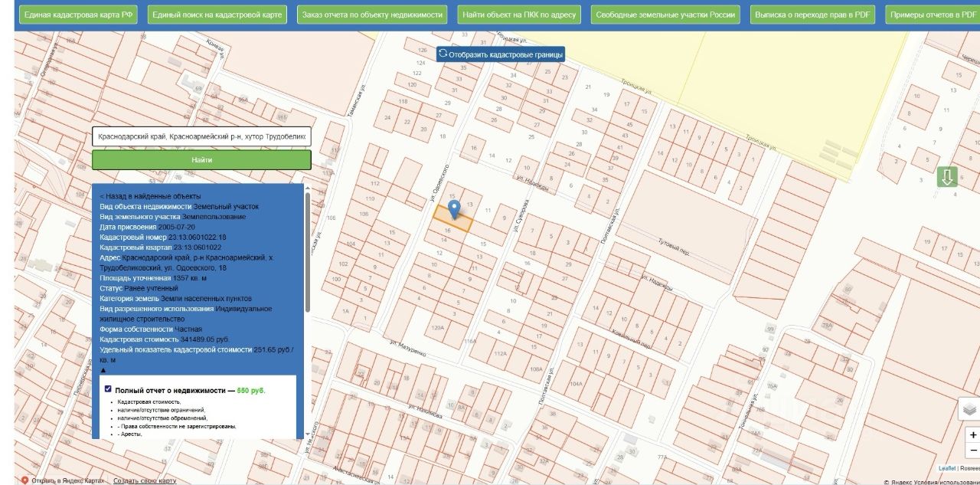Open 'Примеры отчетов в PDF' button
The width and height of the screenshot is (980, 485).
933,15
